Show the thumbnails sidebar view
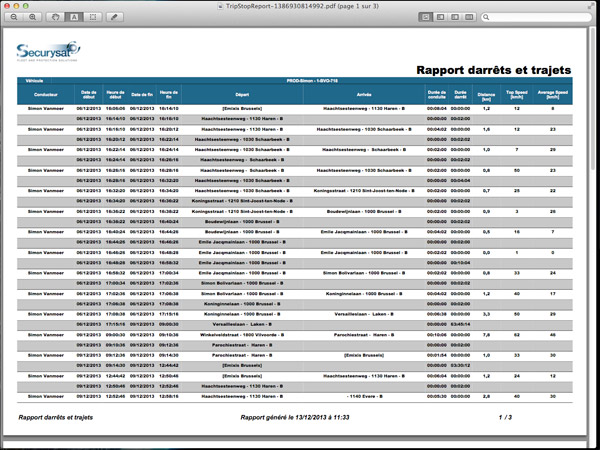The height and width of the screenshot is (450, 600). click(440, 17)
